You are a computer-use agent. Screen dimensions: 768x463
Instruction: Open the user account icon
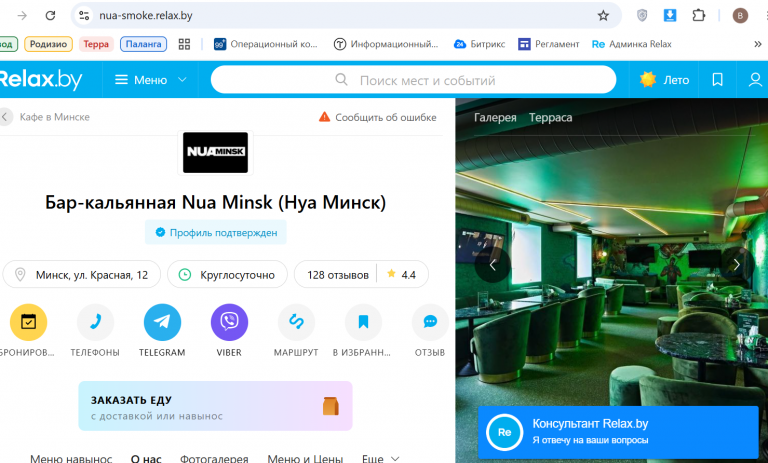[x=755, y=79]
